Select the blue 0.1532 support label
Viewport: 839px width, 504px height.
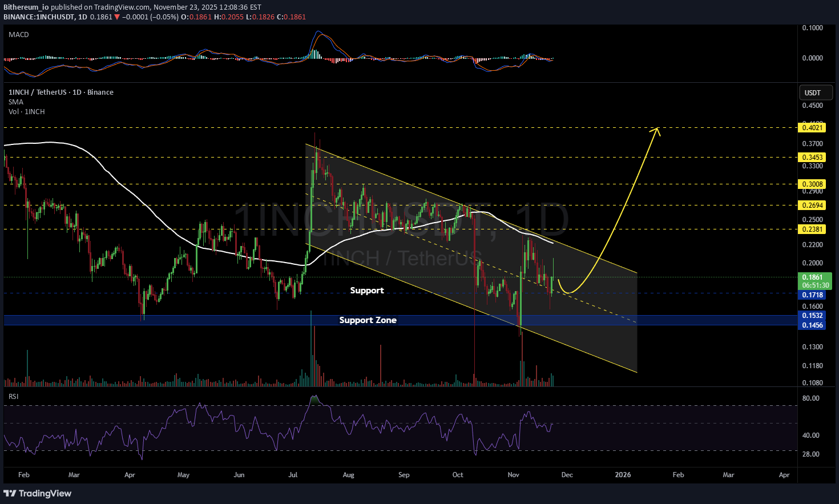pos(812,316)
